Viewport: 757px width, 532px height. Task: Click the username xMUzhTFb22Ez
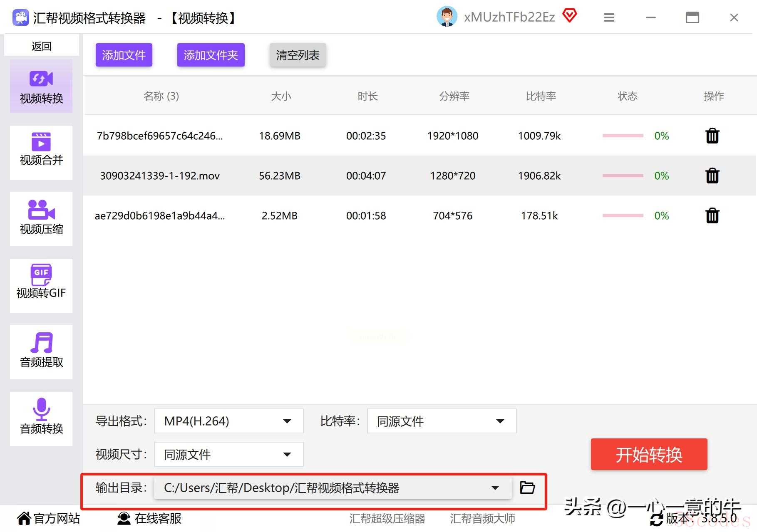point(509,17)
